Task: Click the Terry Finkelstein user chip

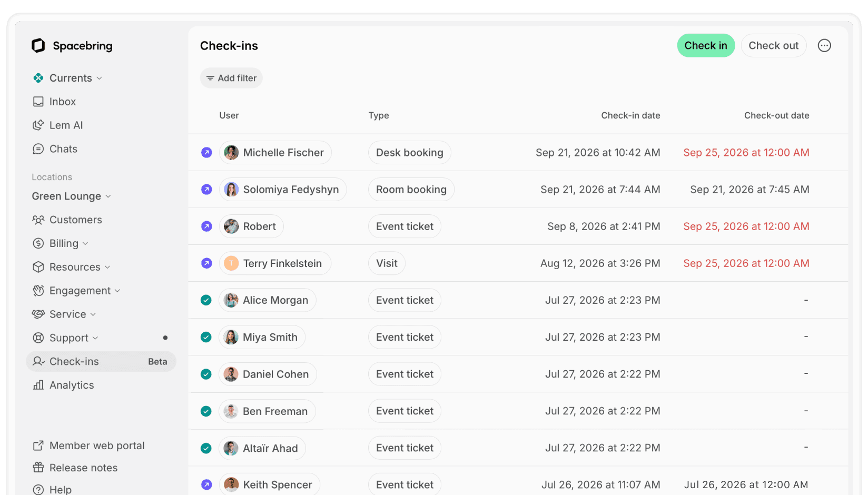Action: click(x=275, y=263)
